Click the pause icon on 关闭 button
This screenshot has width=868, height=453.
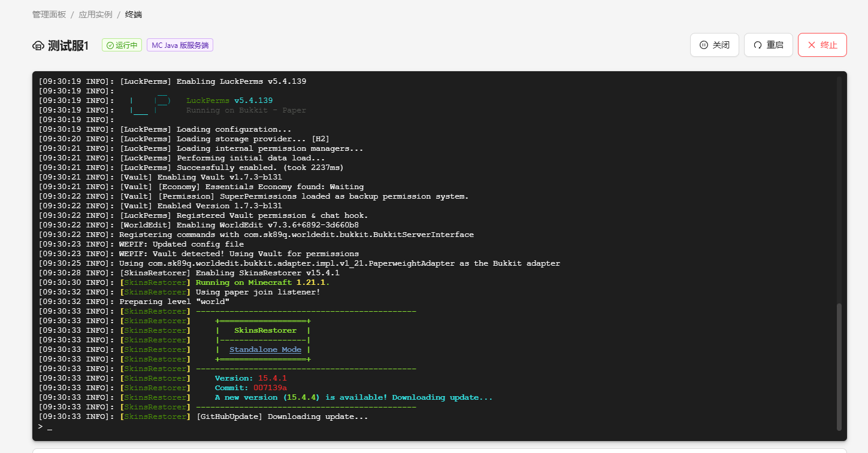(x=703, y=45)
